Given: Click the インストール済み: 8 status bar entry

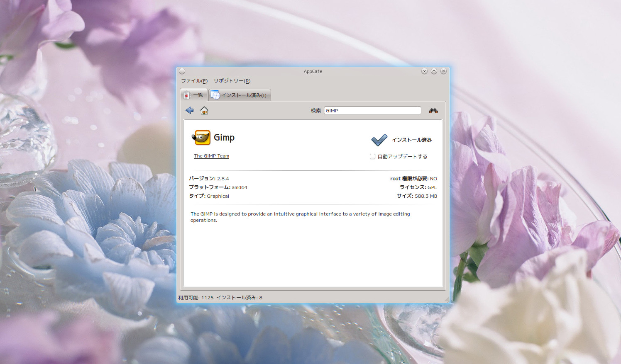Looking at the screenshot, I should [239, 298].
